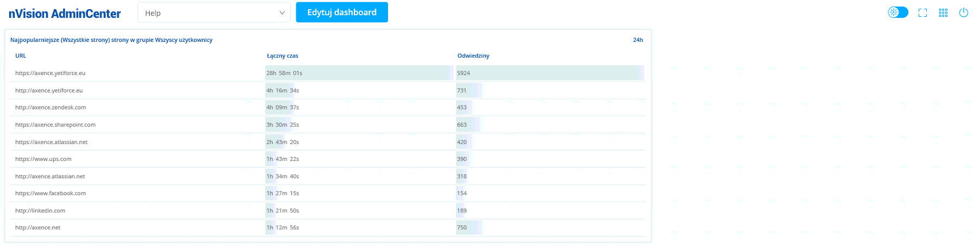Select the http://axence.zendesk.com row URL
The image size is (980, 244).
pyautogui.click(x=50, y=108)
